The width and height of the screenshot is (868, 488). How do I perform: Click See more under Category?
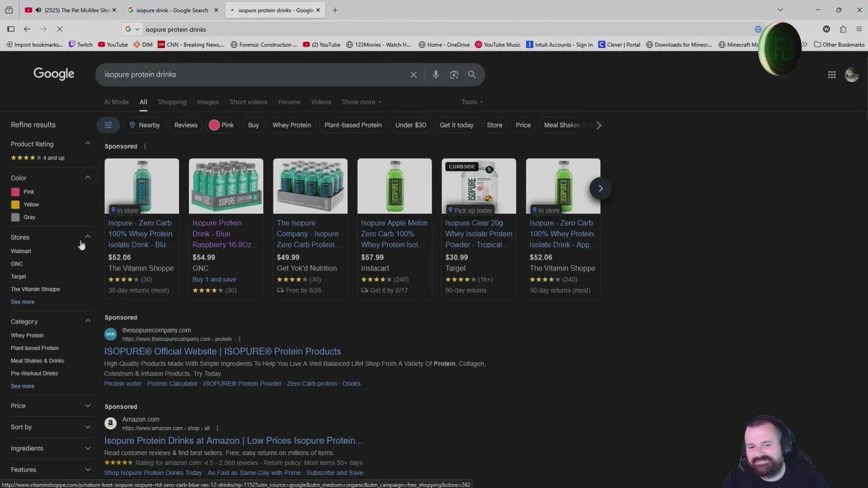tap(22, 386)
